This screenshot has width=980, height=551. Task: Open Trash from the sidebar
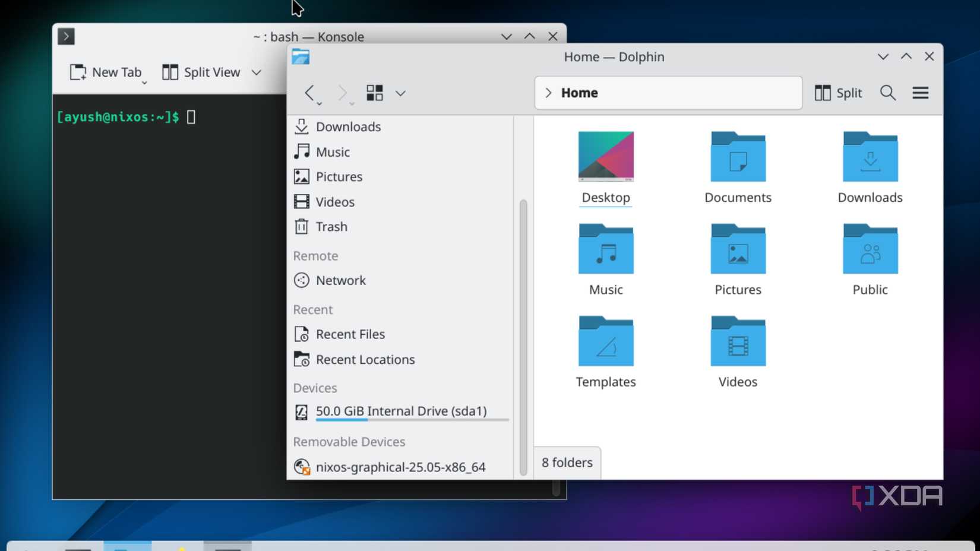coord(401,227)
